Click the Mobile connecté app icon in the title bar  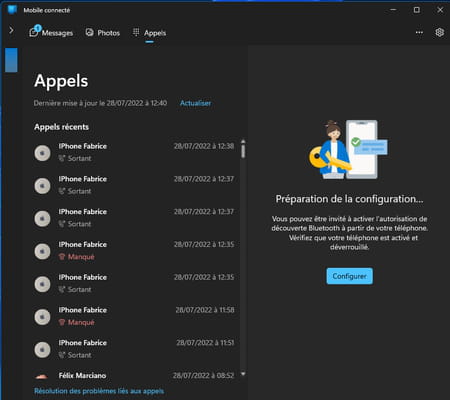(x=12, y=10)
